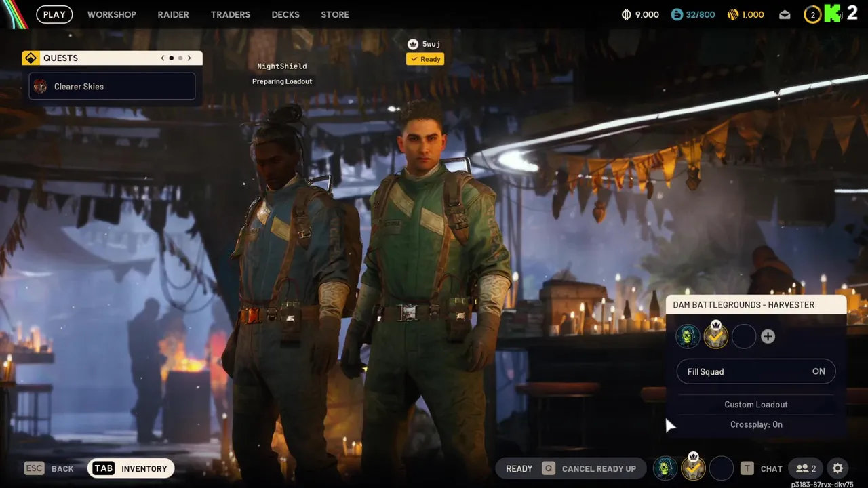Click Cancel Ready Up button
Image resolution: width=868 pixels, height=488 pixels.
click(x=599, y=468)
